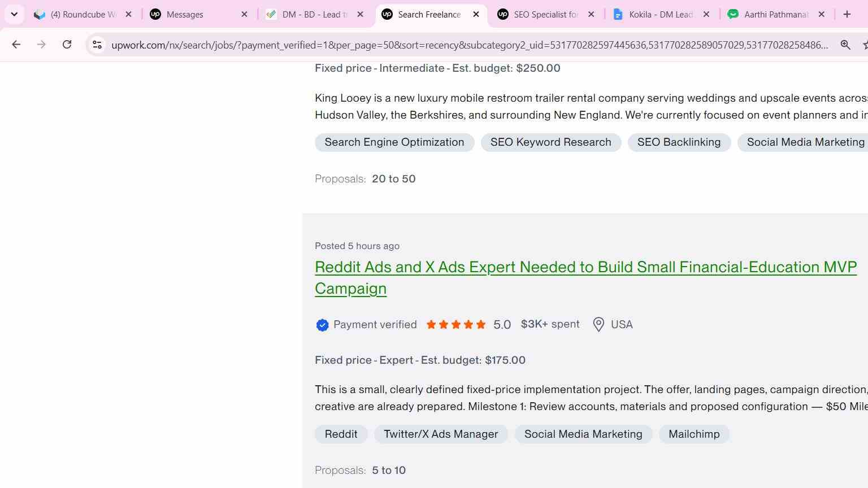Image resolution: width=868 pixels, height=488 pixels.
Task: Click the Mailchimp skill tag
Action: coord(694,434)
